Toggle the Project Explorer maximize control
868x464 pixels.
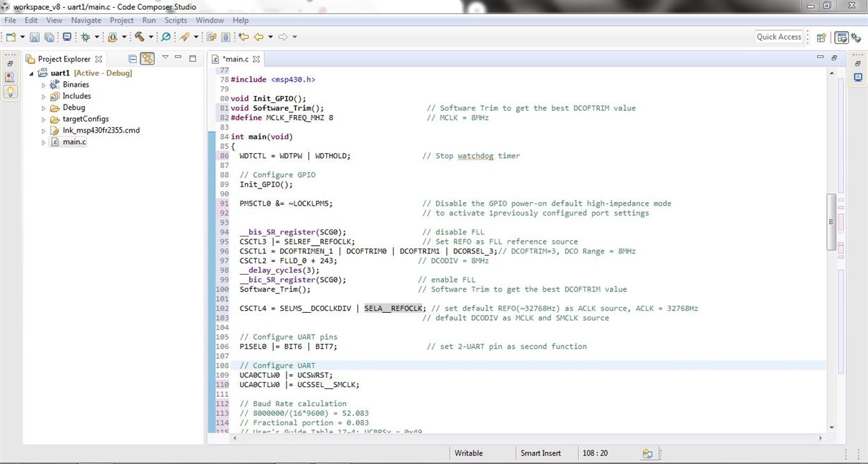click(193, 59)
